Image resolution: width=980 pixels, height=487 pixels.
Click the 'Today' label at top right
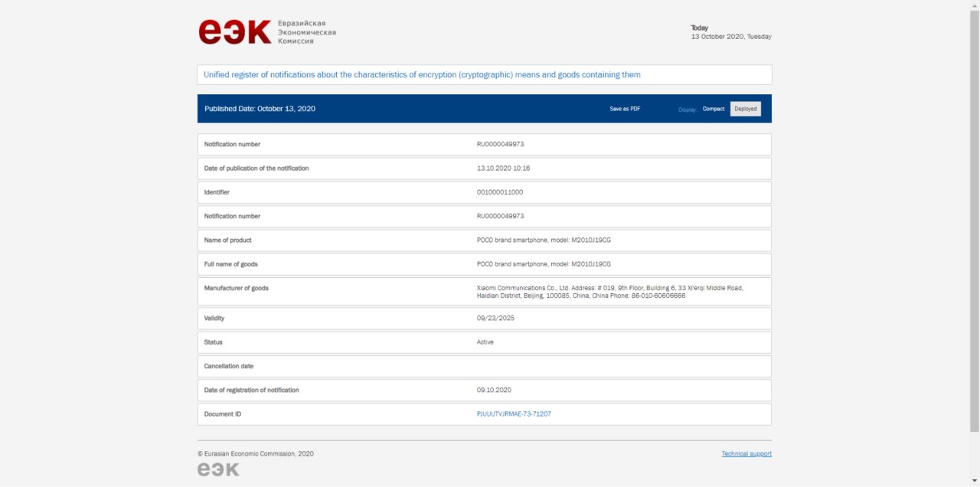[700, 28]
